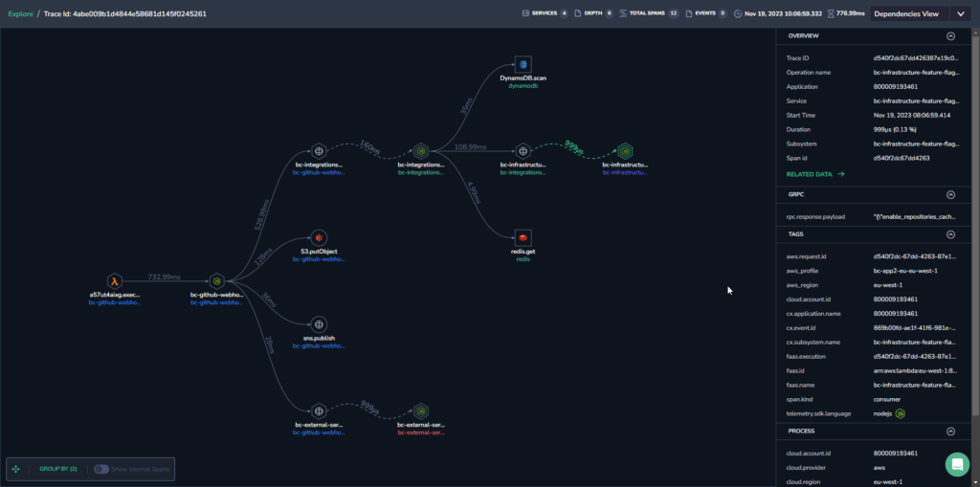Select the redis.get node icon
980x487 pixels.
tap(523, 237)
